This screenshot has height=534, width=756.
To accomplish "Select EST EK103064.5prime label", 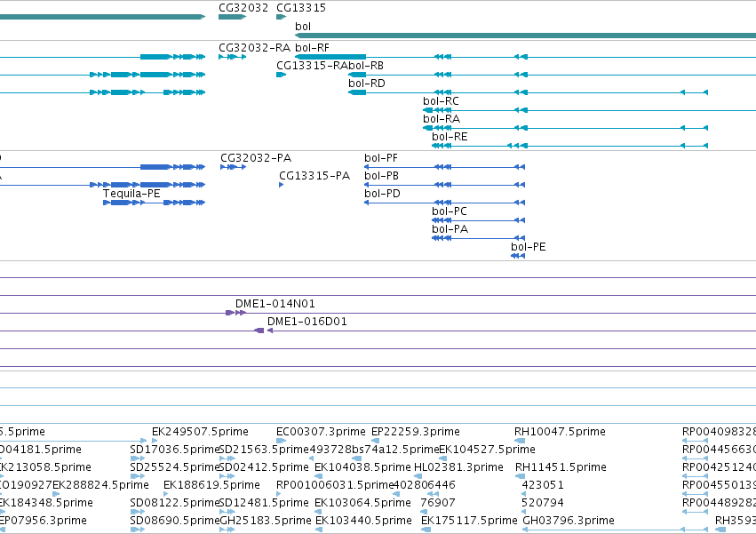I will coord(362,503).
